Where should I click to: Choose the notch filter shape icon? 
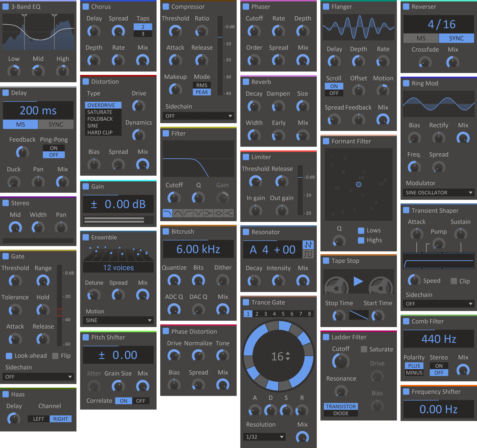pyautogui.click(x=198, y=213)
